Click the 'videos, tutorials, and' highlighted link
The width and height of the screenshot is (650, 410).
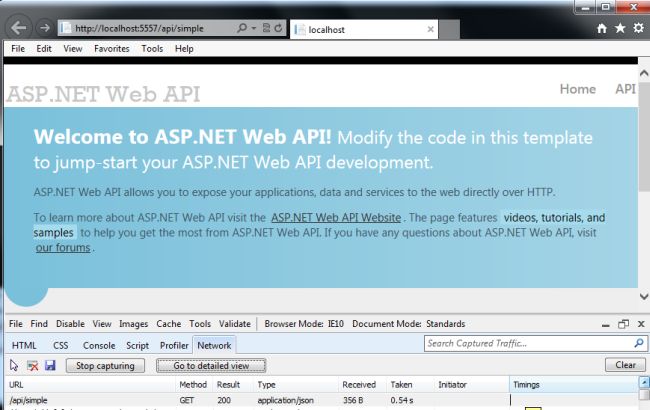(x=554, y=218)
